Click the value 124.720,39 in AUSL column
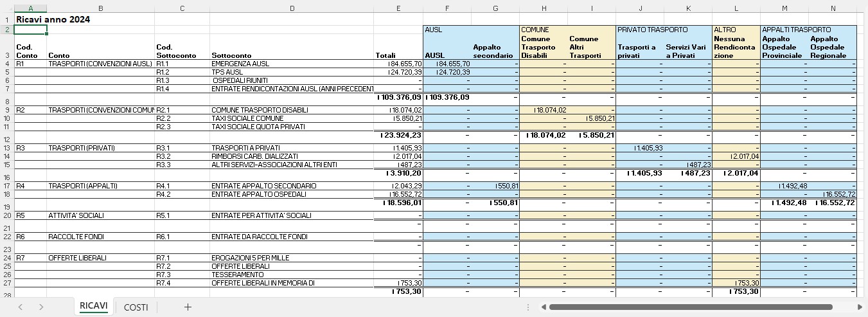 click(x=447, y=72)
